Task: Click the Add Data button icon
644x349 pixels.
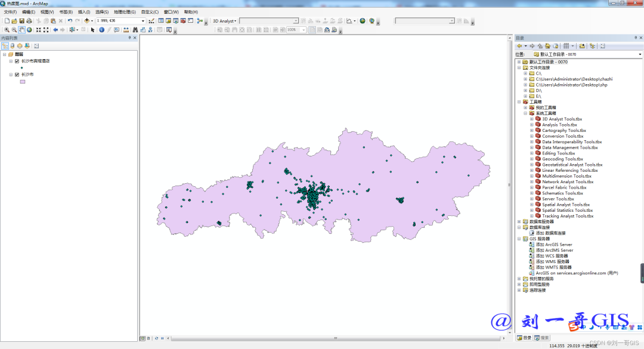Action: click(86, 21)
